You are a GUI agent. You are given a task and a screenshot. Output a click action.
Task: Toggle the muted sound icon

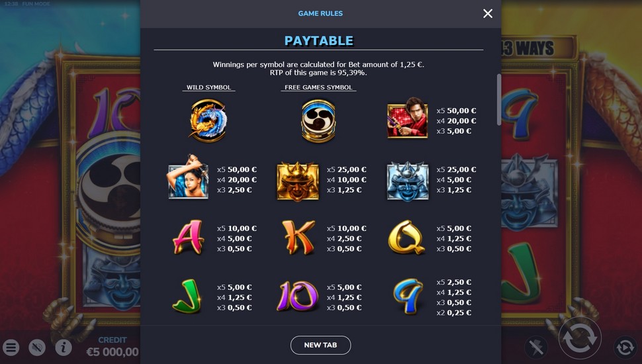(37, 347)
